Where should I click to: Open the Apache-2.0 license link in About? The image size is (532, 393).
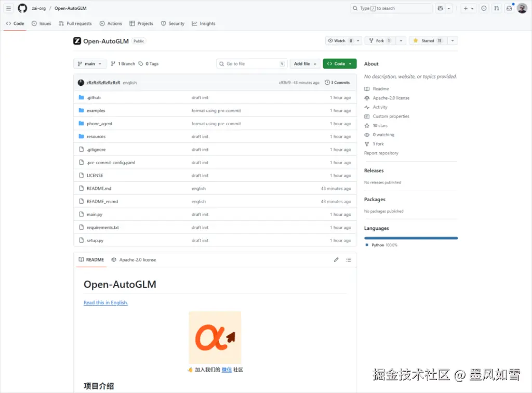coord(387,98)
